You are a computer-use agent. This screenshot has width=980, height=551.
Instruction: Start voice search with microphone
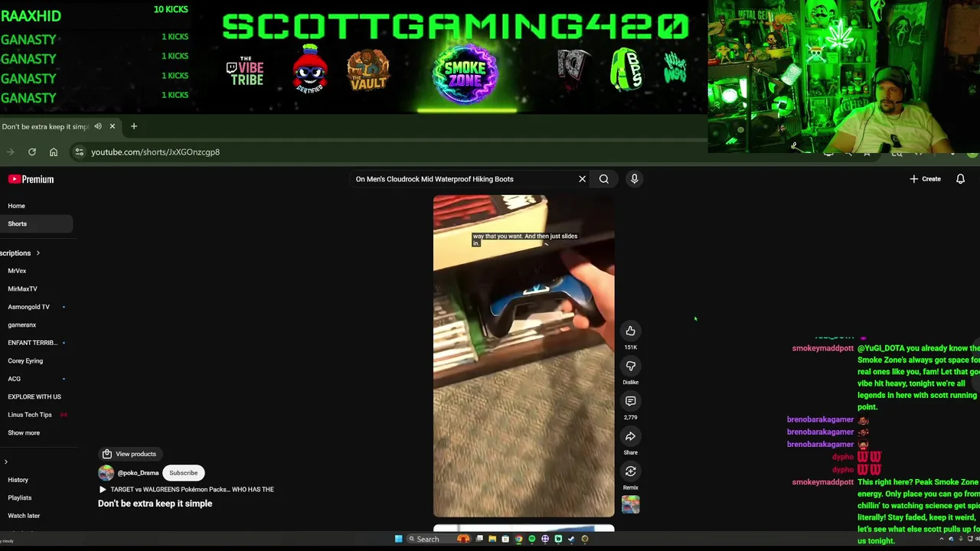point(634,179)
